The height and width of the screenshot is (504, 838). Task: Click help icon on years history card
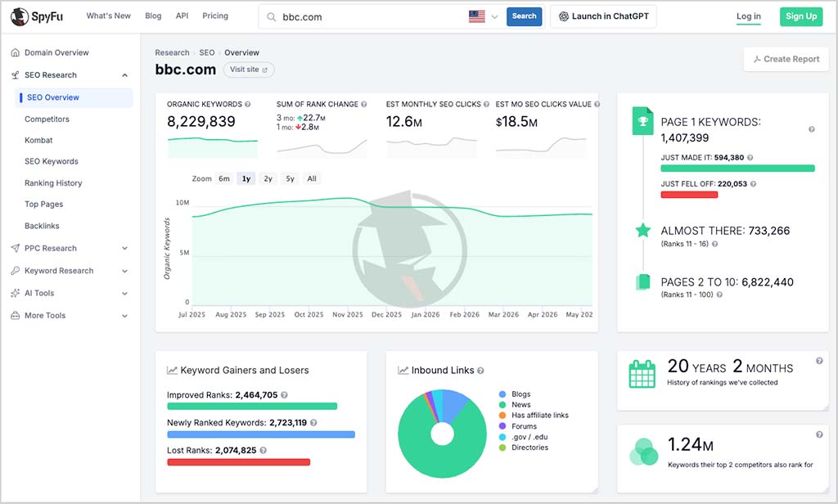818,361
